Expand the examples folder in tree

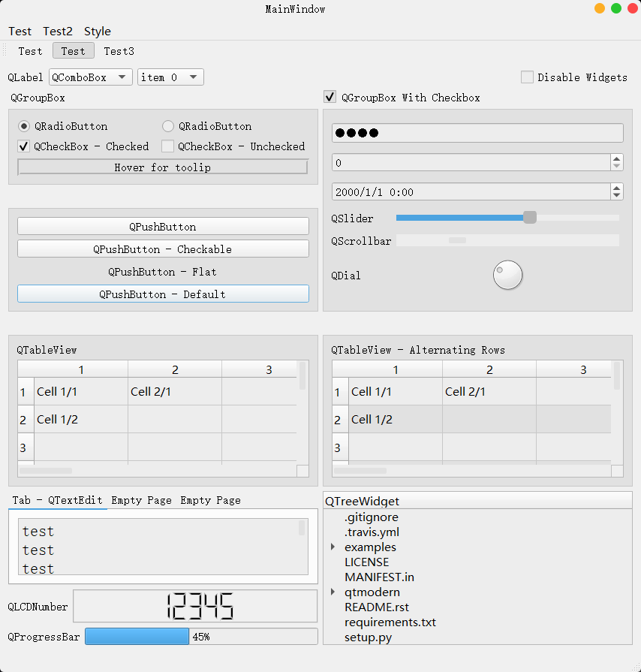click(x=333, y=547)
